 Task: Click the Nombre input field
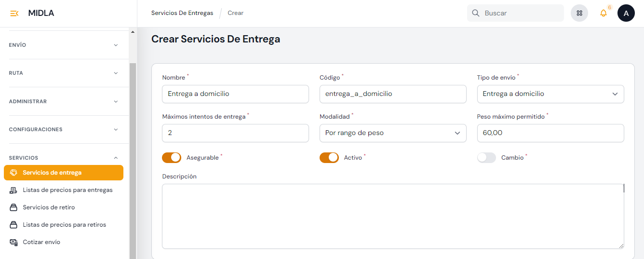235,94
